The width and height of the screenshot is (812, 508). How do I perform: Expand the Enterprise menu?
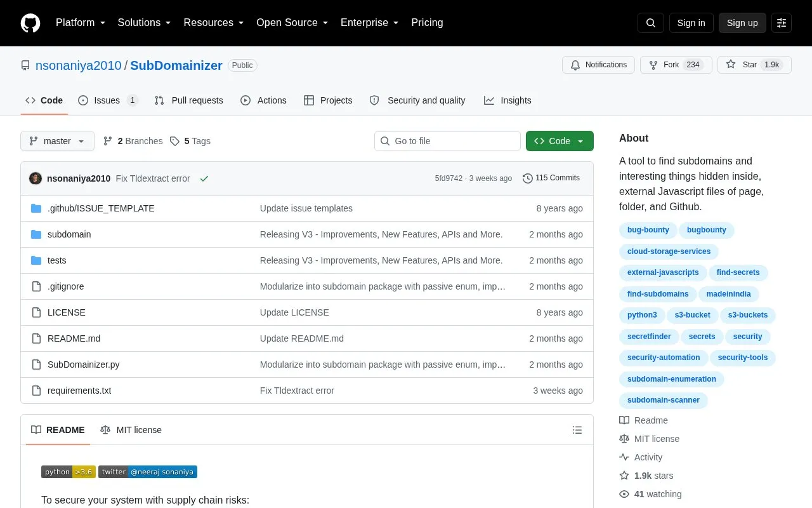[x=370, y=23]
